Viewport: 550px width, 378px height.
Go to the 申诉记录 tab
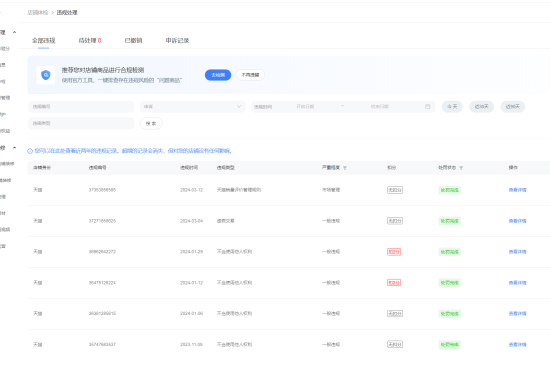(x=177, y=40)
